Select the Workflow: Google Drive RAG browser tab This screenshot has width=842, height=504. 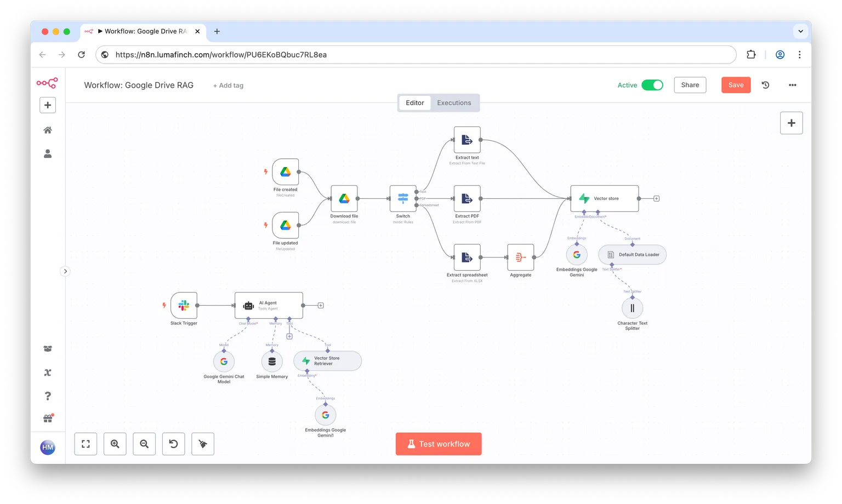(143, 31)
